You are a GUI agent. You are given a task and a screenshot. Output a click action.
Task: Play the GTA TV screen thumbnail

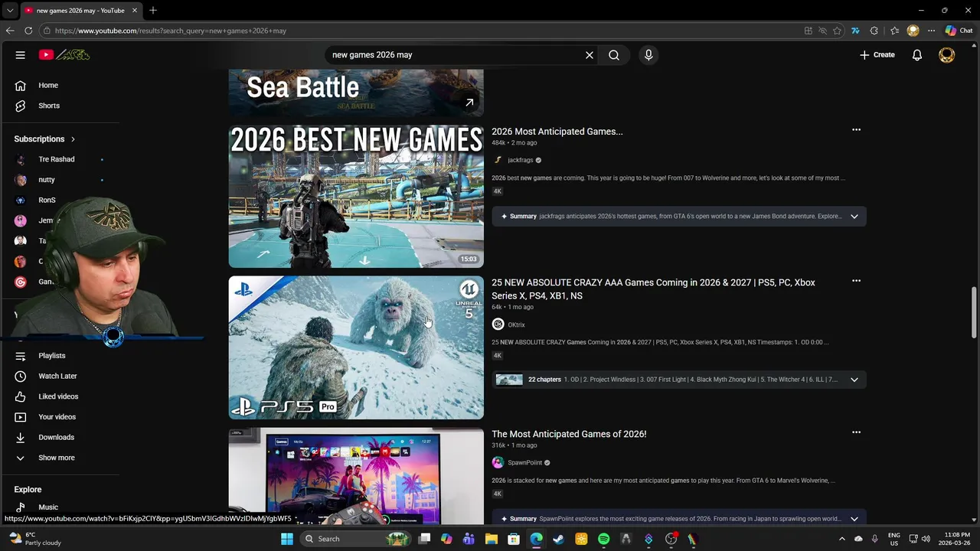pos(356,476)
